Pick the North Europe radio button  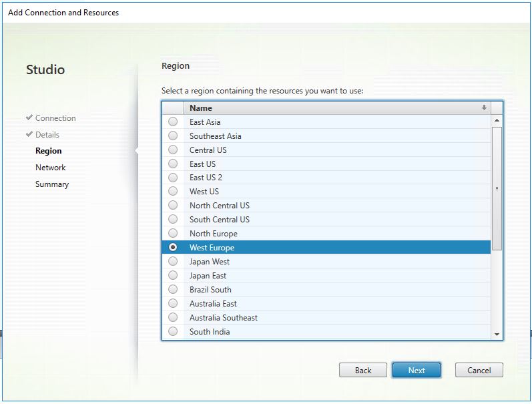[x=173, y=234]
